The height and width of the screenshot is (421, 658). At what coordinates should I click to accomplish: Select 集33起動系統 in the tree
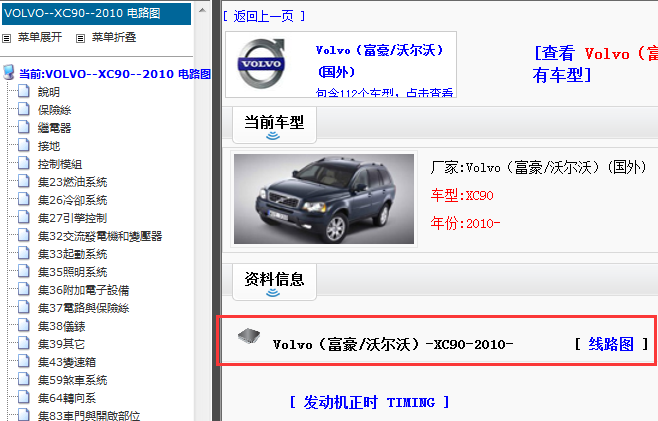73,254
